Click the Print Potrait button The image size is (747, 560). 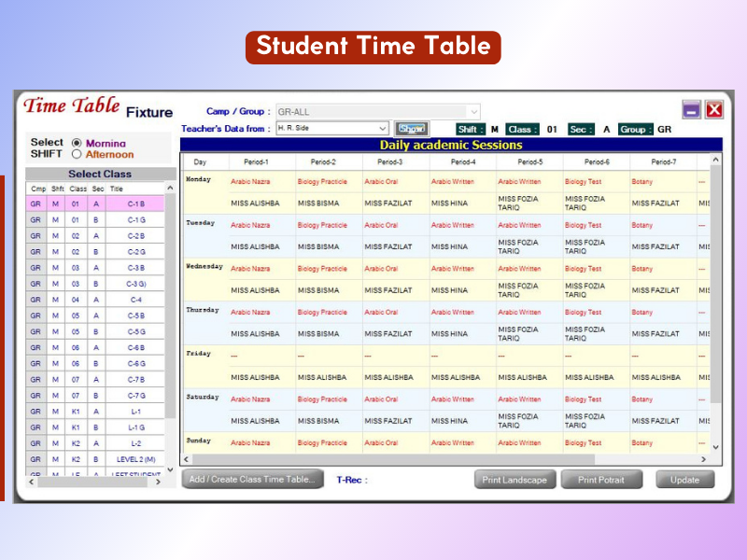[600, 480]
